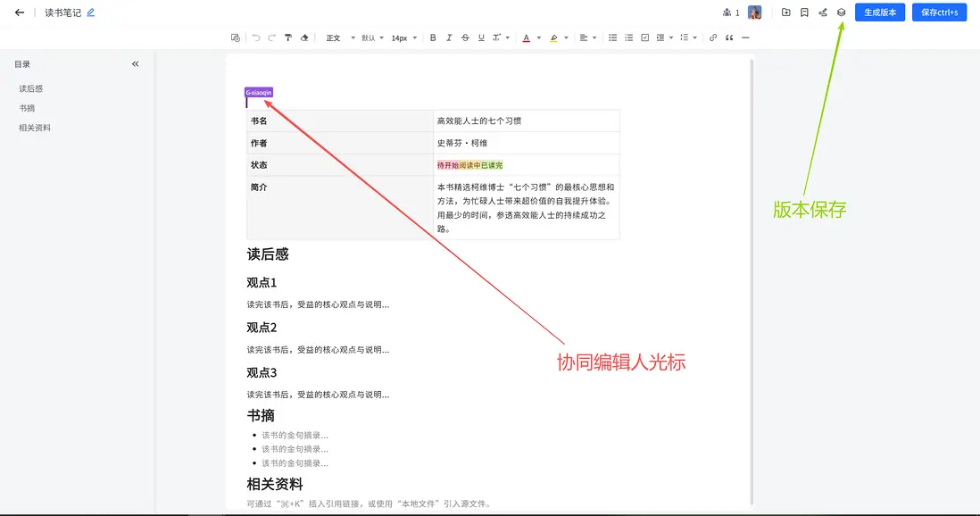Viewport: 980px width, 516px height.
Task: Click the pencil icon to rename 读书笔记
Action: coord(91,12)
